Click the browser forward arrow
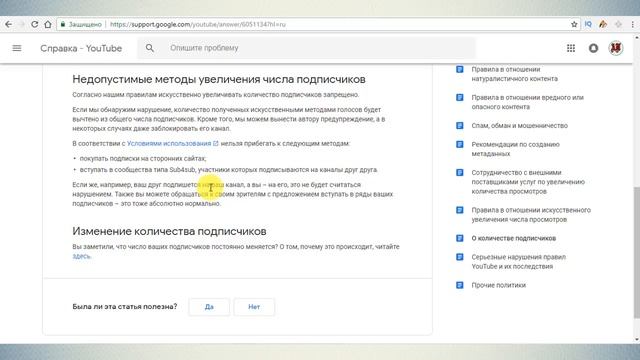Viewport: 640px width, 360px height. pos(22,24)
